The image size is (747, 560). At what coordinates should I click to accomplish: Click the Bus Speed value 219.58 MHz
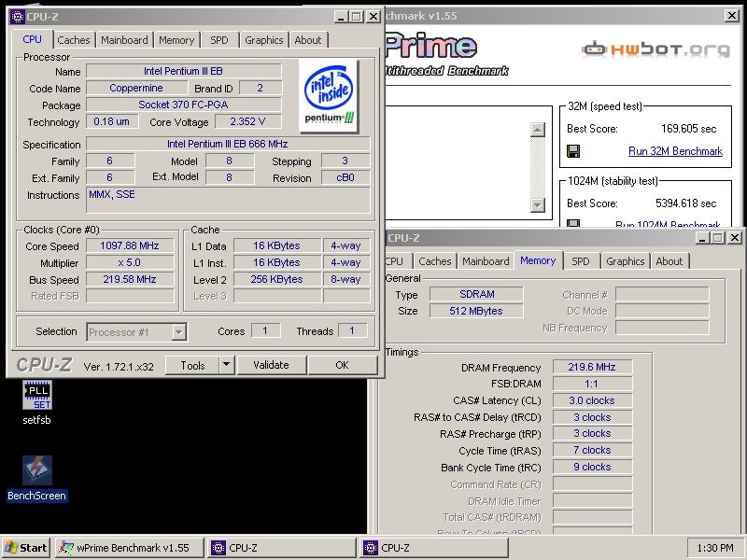[x=130, y=279]
